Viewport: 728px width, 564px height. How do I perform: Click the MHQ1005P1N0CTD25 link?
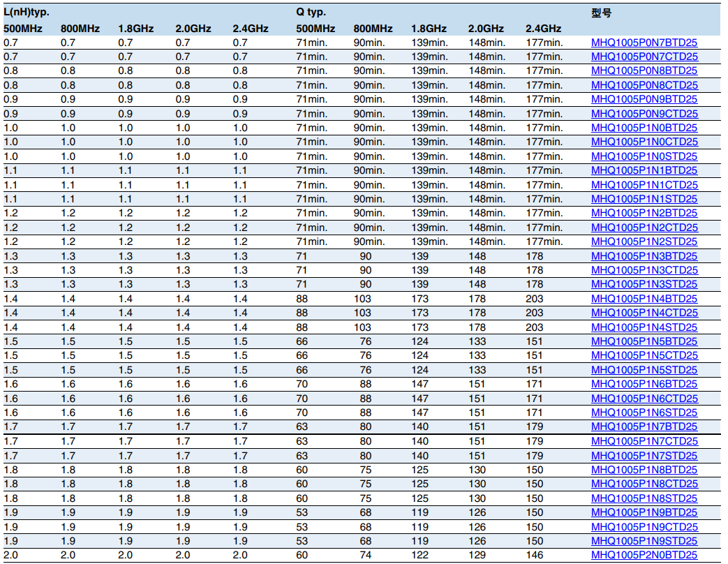pos(644,142)
